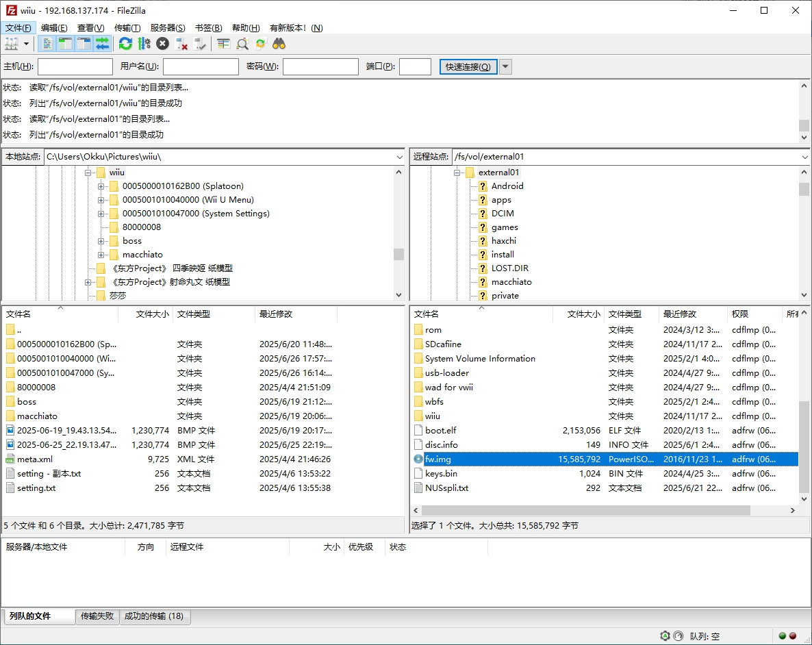812x645 pixels.
Task: Click the process transfer queue icon
Action: click(x=144, y=44)
